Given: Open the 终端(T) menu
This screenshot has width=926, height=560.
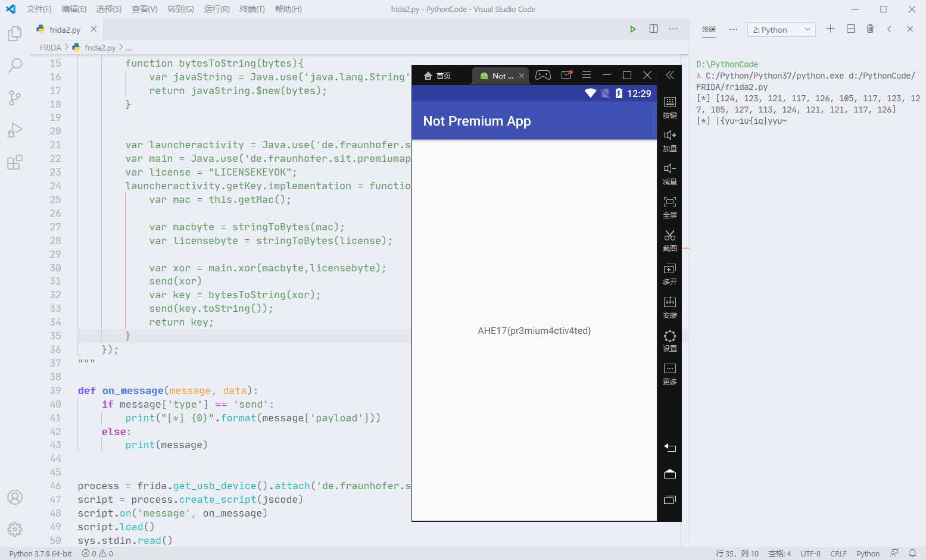Looking at the screenshot, I should point(252,9).
